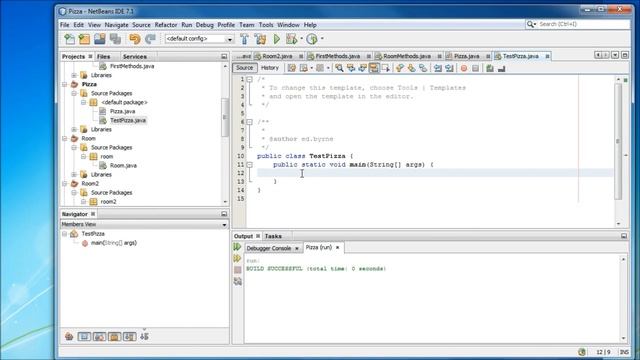Switch to the Files tab

[104, 57]
